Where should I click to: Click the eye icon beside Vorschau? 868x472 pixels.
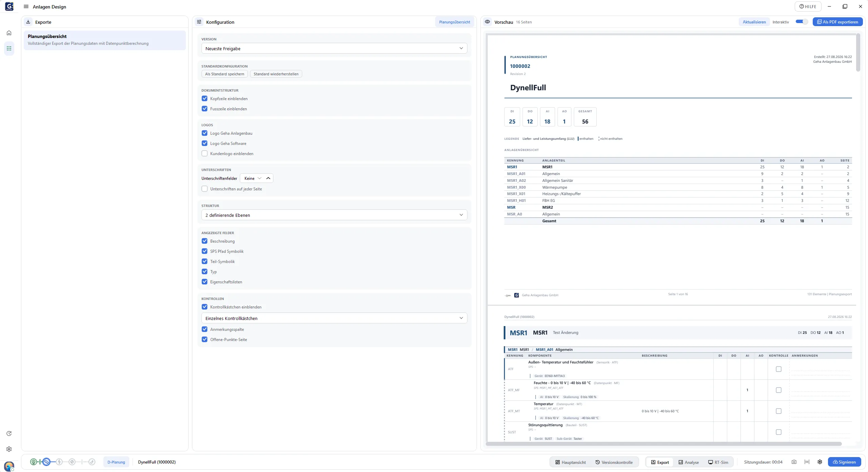click(x=487, y=22)
